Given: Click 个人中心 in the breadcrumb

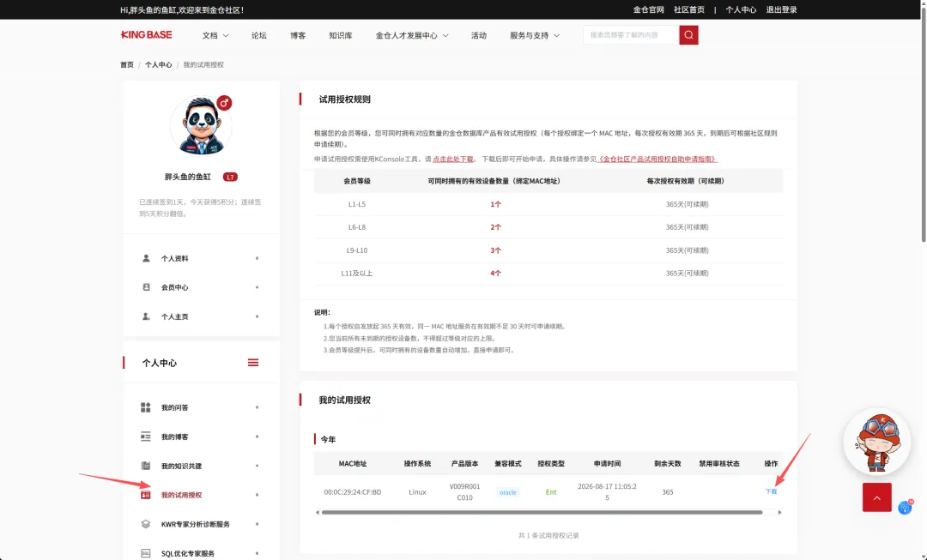Looking at the screenshot, I should click(159, 65).
